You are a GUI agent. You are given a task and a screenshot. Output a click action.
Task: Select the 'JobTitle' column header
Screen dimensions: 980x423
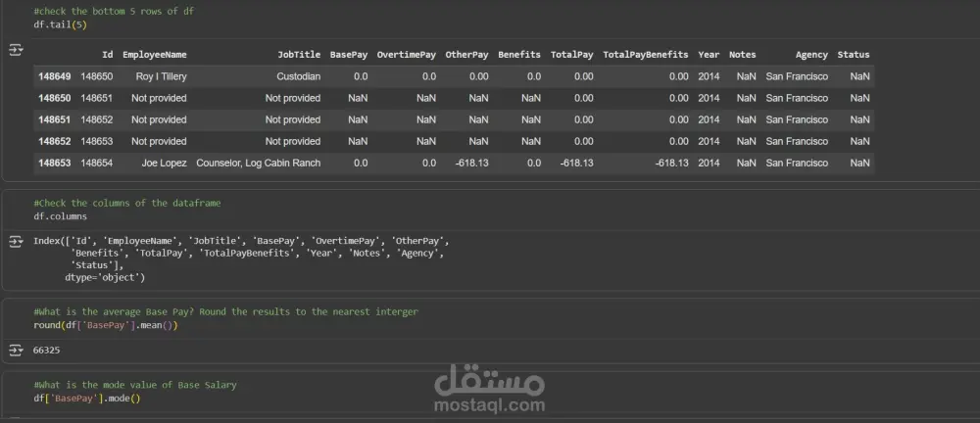299,55
